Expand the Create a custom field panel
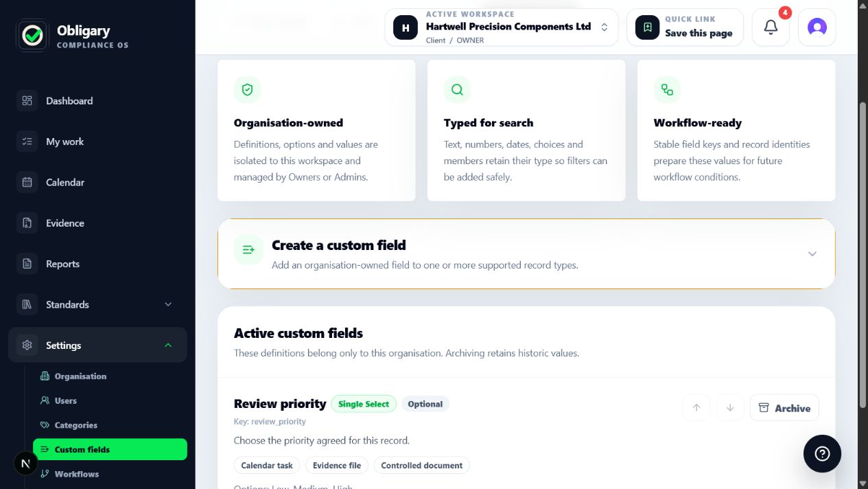This screenshot has height=489, width=868. point(526,253)
